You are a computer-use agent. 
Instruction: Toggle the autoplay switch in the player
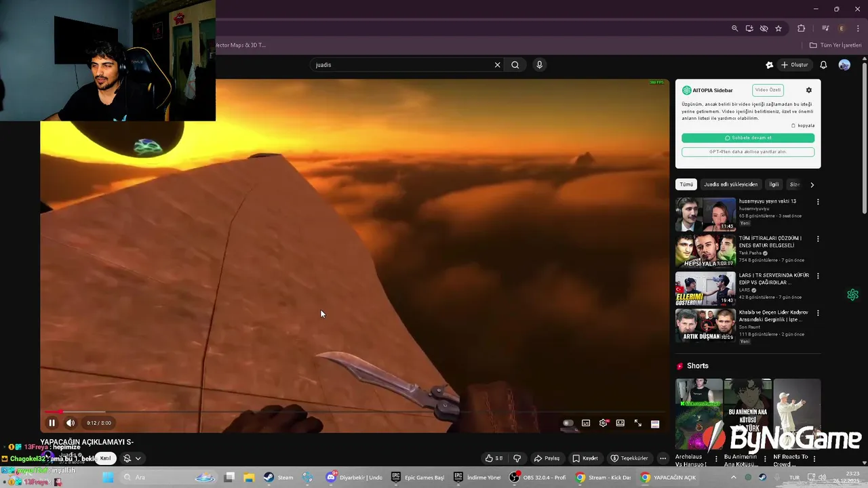[568, 423]
